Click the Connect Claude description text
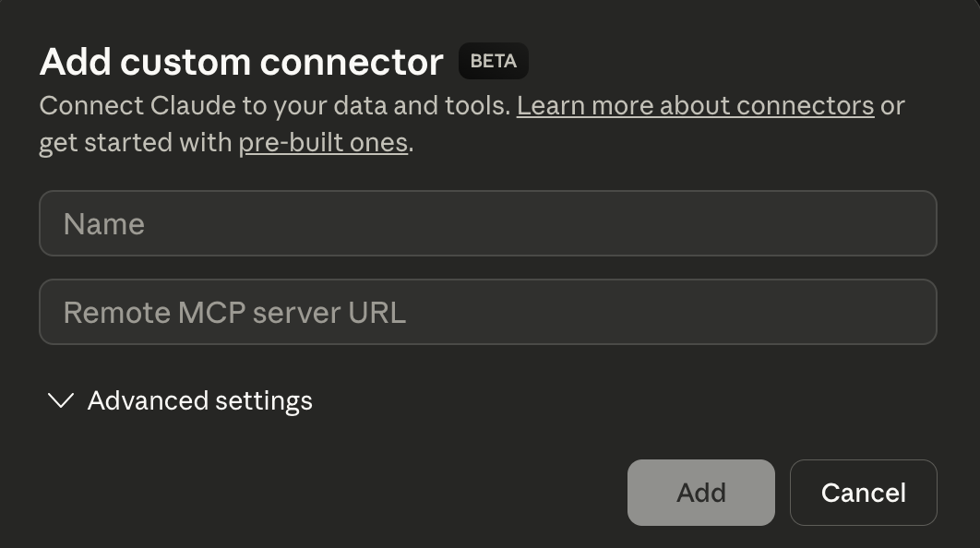This screenshot has width=980, height=548. pyautogui.click(x=274, y=106)
